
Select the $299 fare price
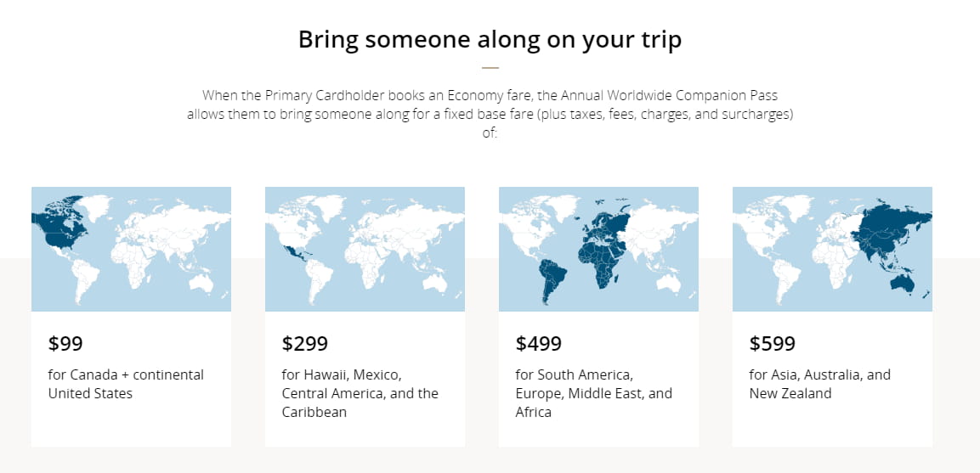coord(304,344)
